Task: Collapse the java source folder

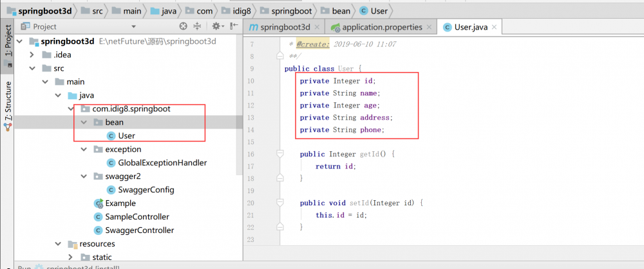Action: coord(58,96)
